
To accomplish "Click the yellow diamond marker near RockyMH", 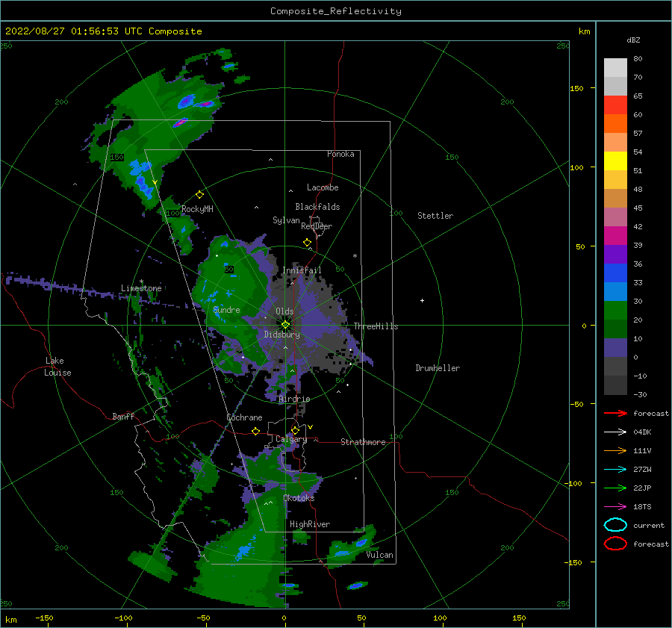I will tap(199, 195).
